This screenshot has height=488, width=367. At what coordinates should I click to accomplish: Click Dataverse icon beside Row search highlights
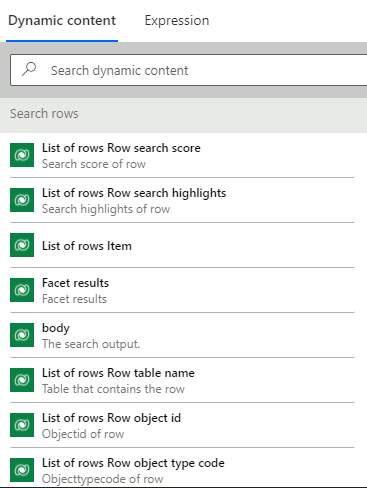click(22, 200)
